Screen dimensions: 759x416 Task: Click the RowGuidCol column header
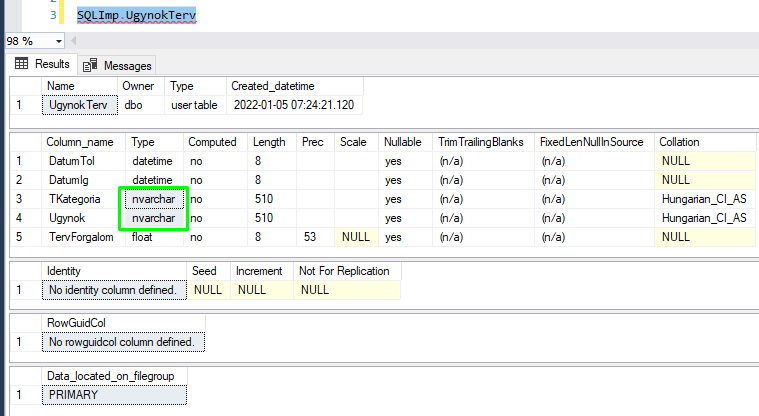coord(123,323)
